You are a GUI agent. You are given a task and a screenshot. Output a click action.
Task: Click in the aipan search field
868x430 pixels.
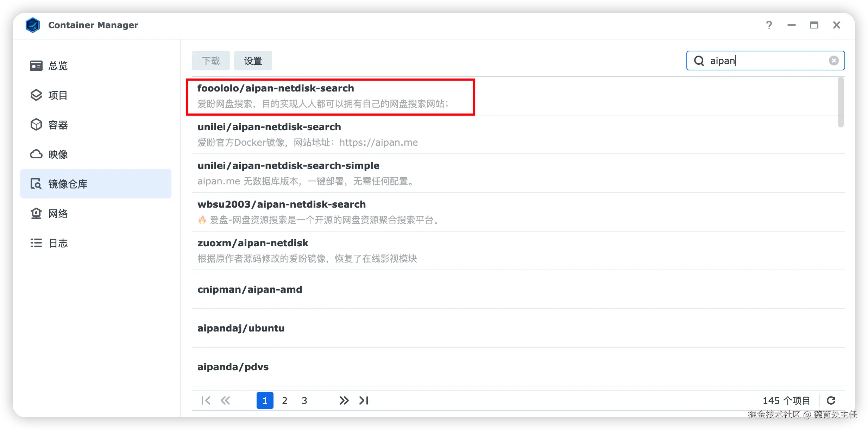click(x=767, y=61)
